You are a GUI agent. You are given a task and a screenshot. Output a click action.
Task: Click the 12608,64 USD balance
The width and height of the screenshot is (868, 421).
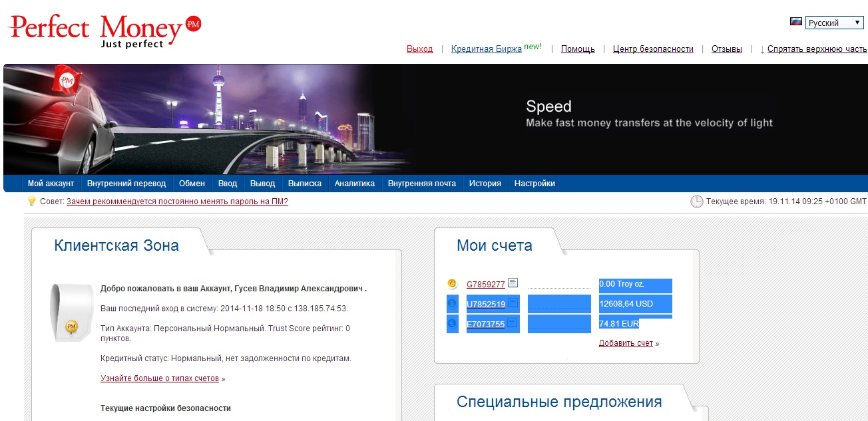coord(626,304)
